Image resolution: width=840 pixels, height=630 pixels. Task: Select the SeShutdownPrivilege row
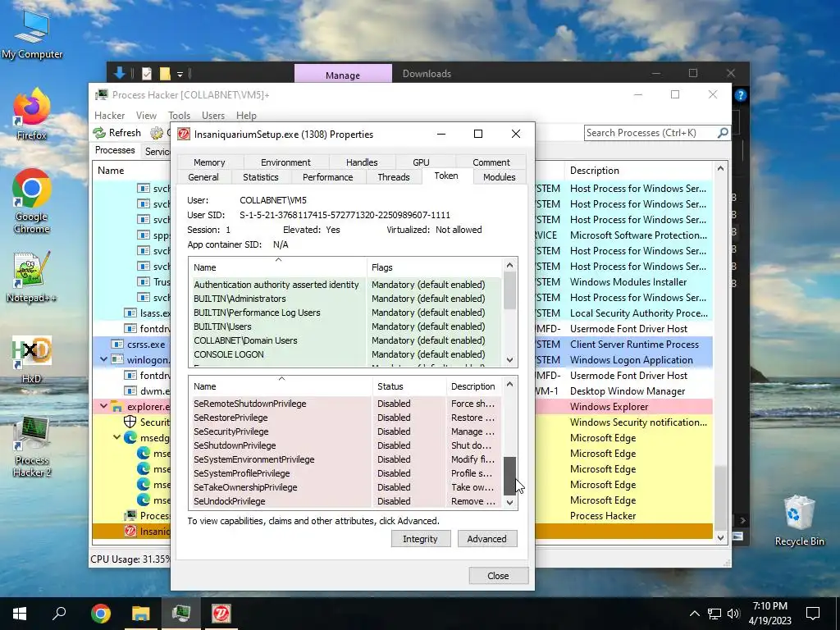point(345,445)
